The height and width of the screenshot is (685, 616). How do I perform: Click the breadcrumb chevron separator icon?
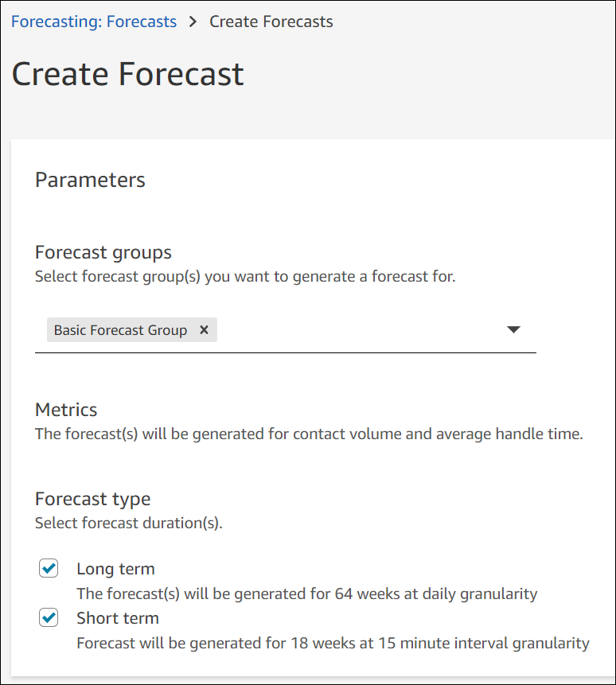pyautogui.click(x=192, y=21)
